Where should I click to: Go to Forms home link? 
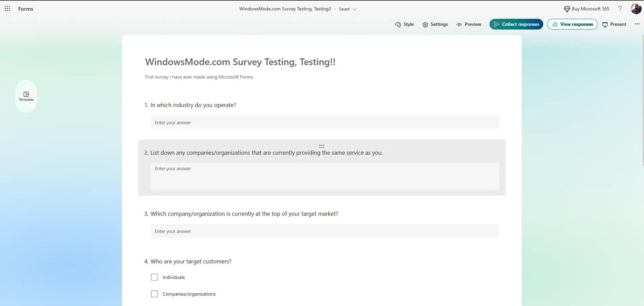pos(26,9)
